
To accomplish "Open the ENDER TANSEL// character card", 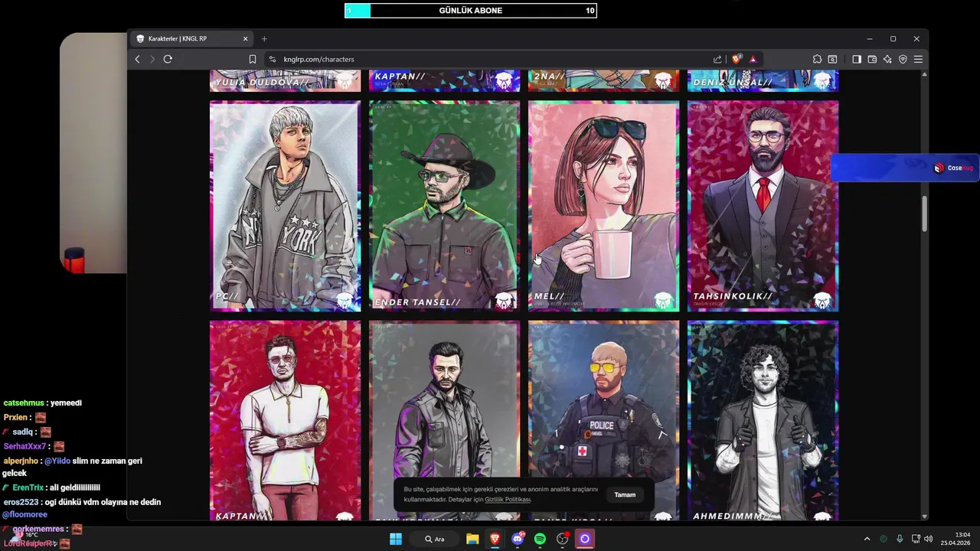I will (444, 206).
